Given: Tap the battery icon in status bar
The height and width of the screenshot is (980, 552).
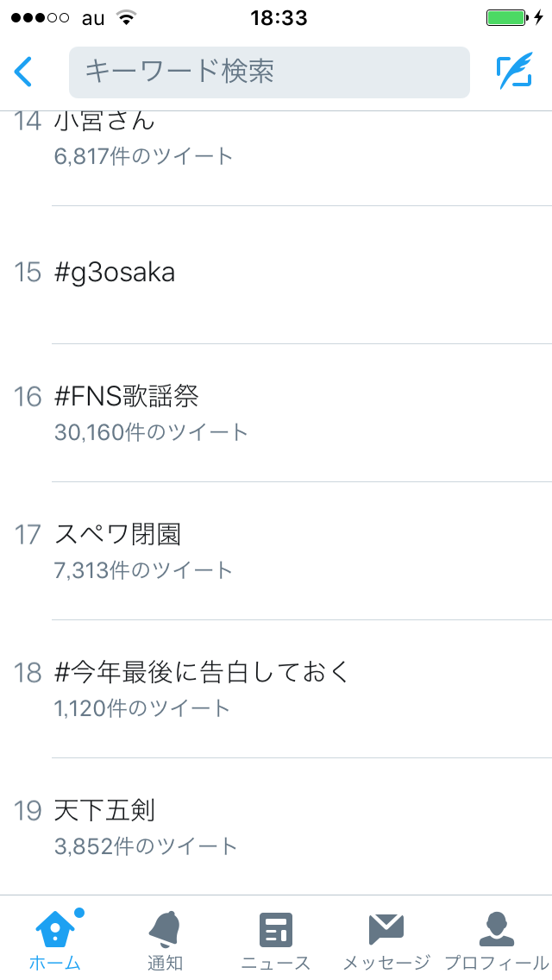Looking at the screenshot, I should (507, 17).
